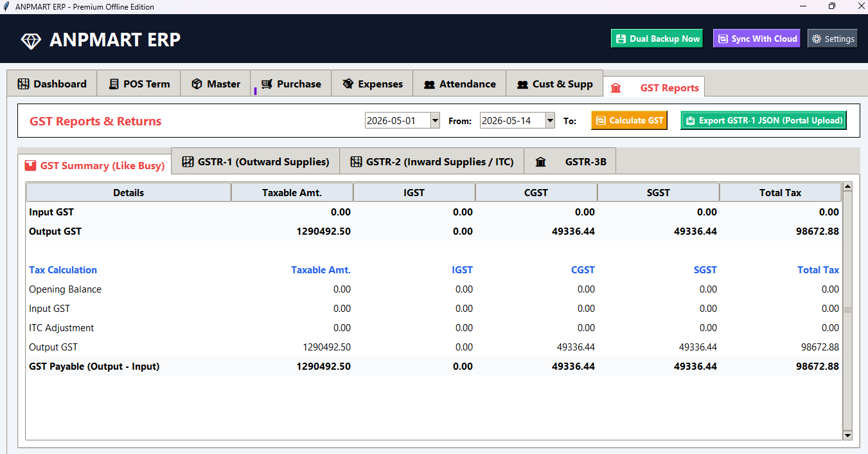Viewport: 868px width, 454px height.
Task: Select the ITC Adjustment row
Action: (434, 328)
